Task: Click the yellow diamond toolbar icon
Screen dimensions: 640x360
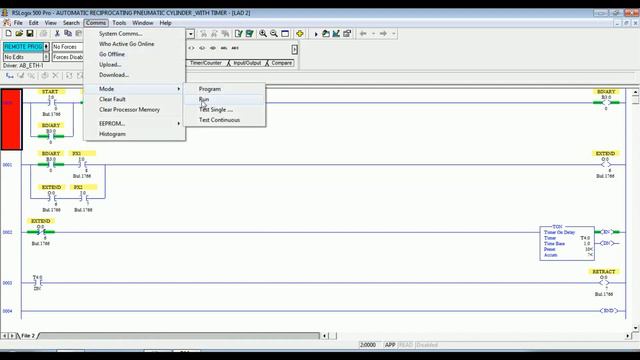Action: pos(300,33)
